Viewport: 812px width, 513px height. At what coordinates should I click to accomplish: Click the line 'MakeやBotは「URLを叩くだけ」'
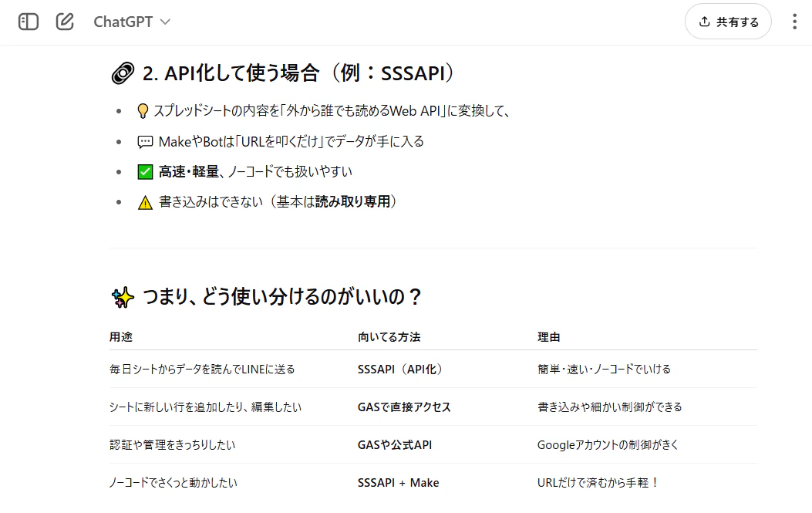pos(242,141)
